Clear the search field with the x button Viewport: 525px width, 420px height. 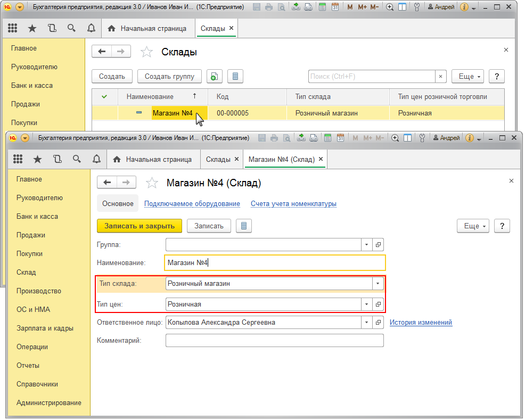click(440, 77)
